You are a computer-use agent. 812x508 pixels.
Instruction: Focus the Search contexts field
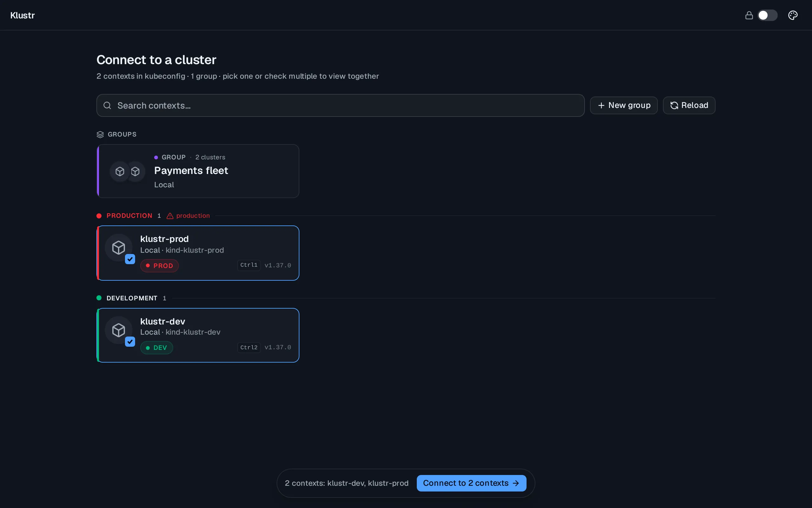coord(340,105)
